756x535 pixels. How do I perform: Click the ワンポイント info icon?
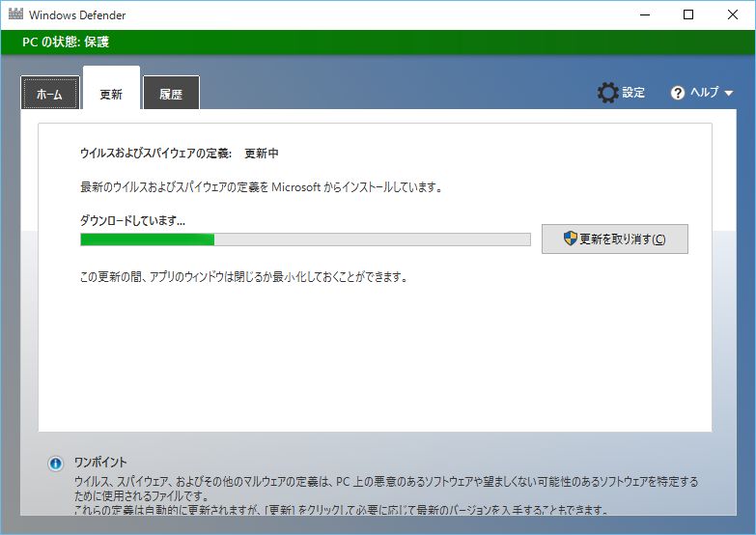tap(55, 464)
